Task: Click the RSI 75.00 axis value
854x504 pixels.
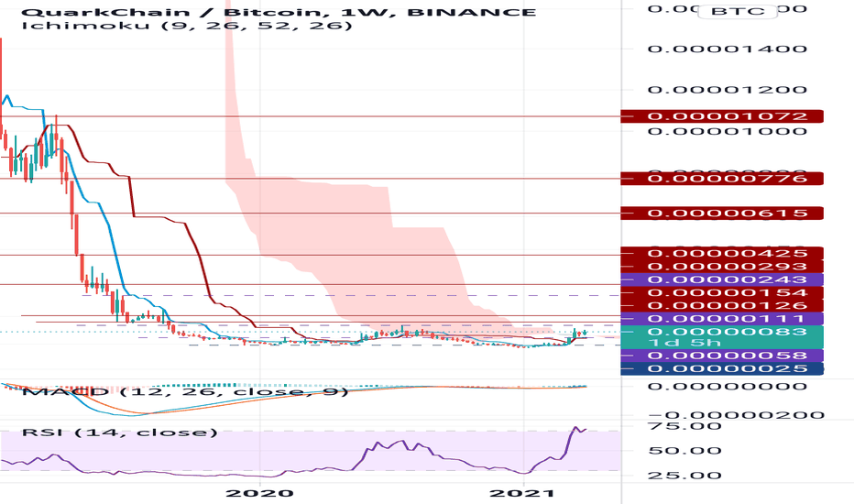Action: (x=684, y=425)
